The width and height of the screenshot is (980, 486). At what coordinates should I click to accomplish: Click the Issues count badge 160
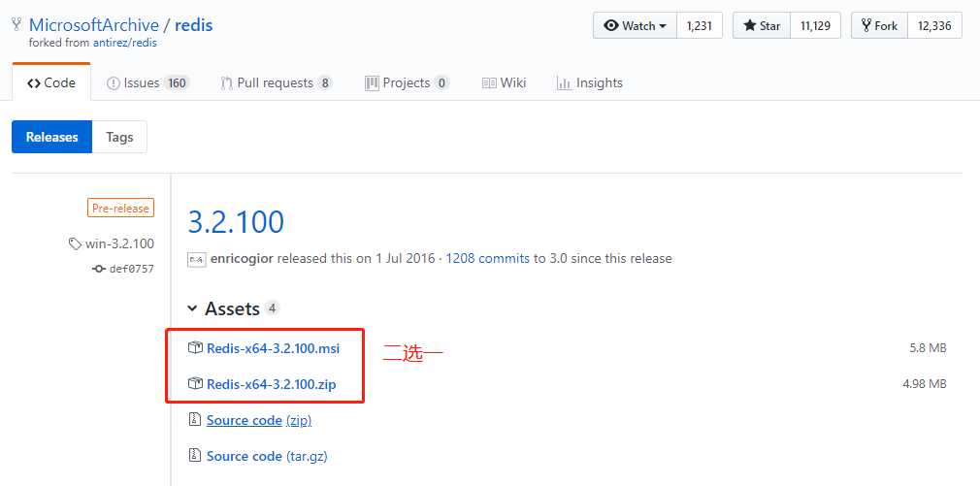tap(177, 83)
